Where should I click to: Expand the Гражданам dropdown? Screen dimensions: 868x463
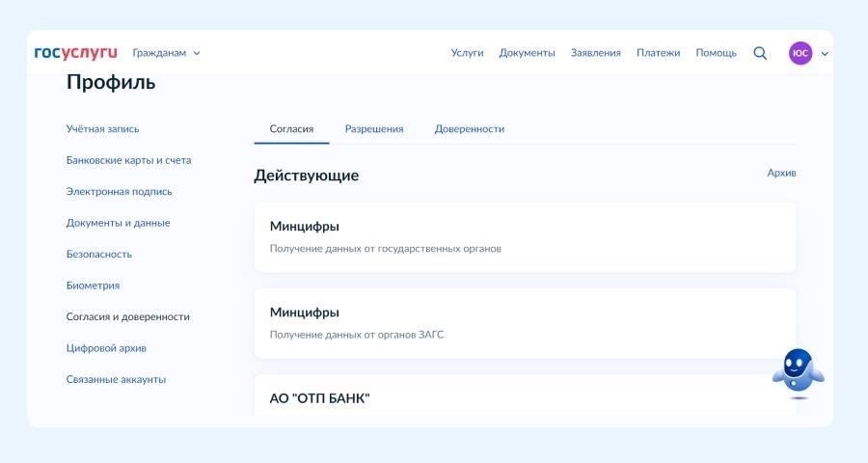click(166, 53)
